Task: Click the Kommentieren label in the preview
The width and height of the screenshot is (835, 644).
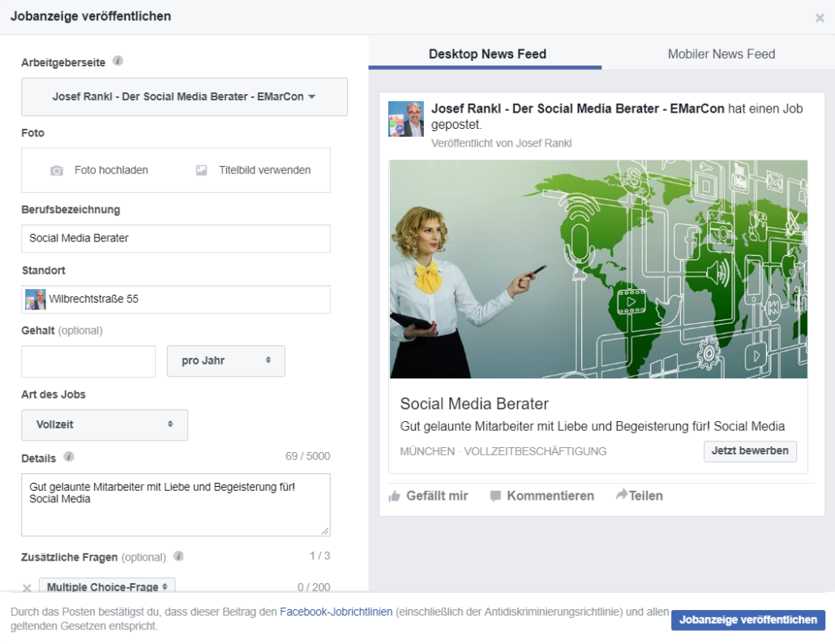Action: [550, 496]
